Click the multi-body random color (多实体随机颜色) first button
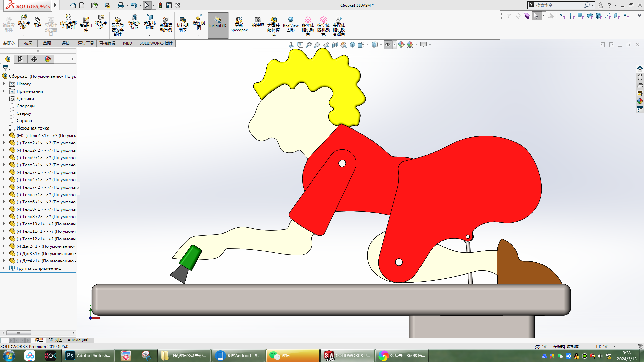The image size is (644, 362). pyautogui.click(x=308, y=26)
